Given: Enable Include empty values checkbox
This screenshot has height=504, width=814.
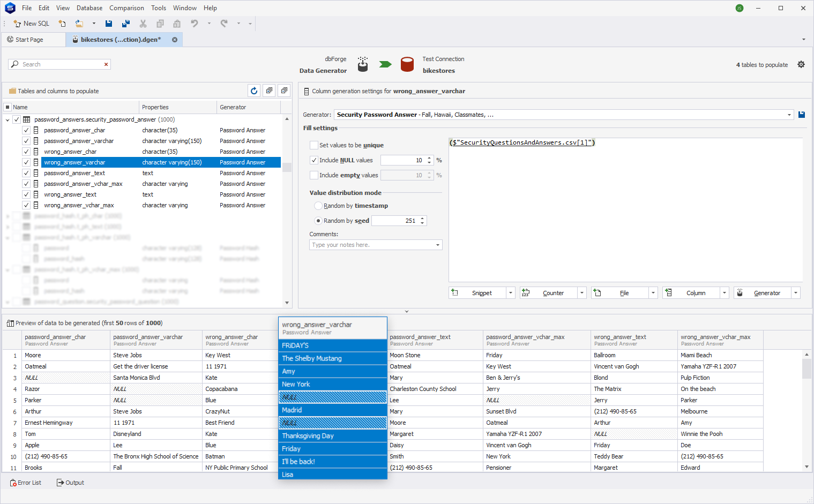Looking at the screenshot, I should 314,175.
